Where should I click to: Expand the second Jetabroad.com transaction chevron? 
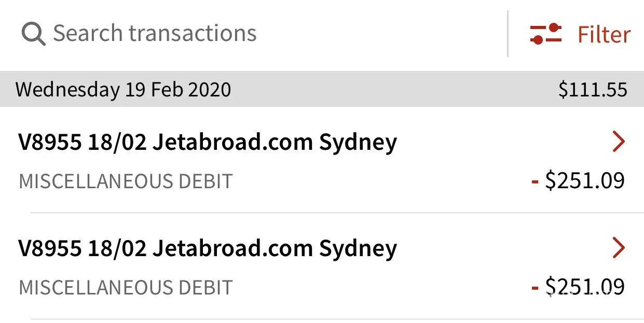(619, 248)
